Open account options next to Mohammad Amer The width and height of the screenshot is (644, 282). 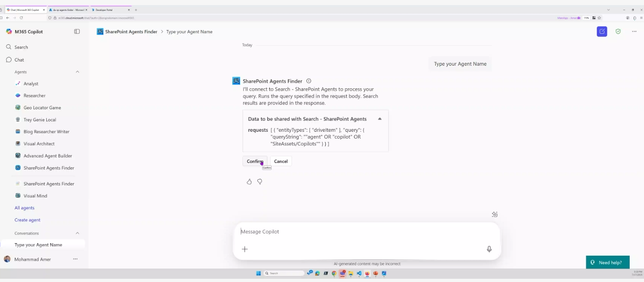tap(75, 259)
